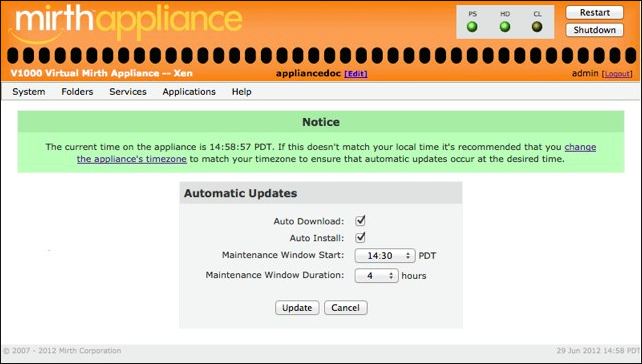Click the Maintenance Window Duration label
The width and height of the screenshot is (642, 364).
(x=275, y=275)
